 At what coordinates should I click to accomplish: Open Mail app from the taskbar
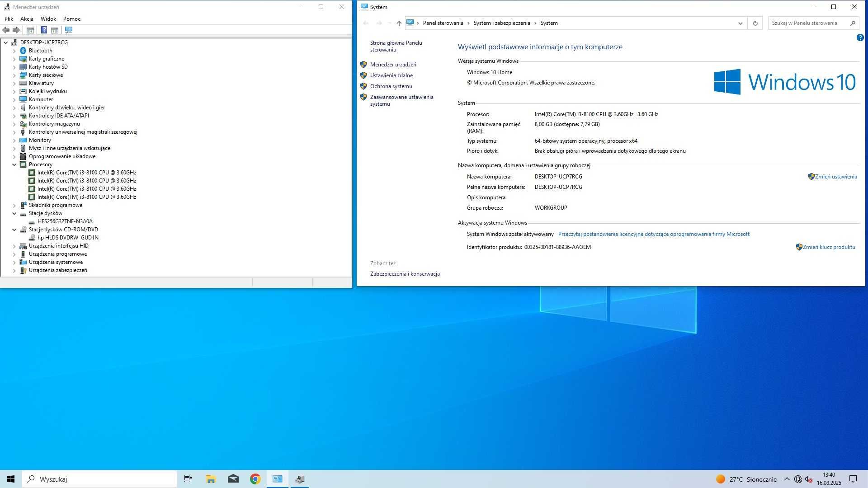[x=233, y=479]
